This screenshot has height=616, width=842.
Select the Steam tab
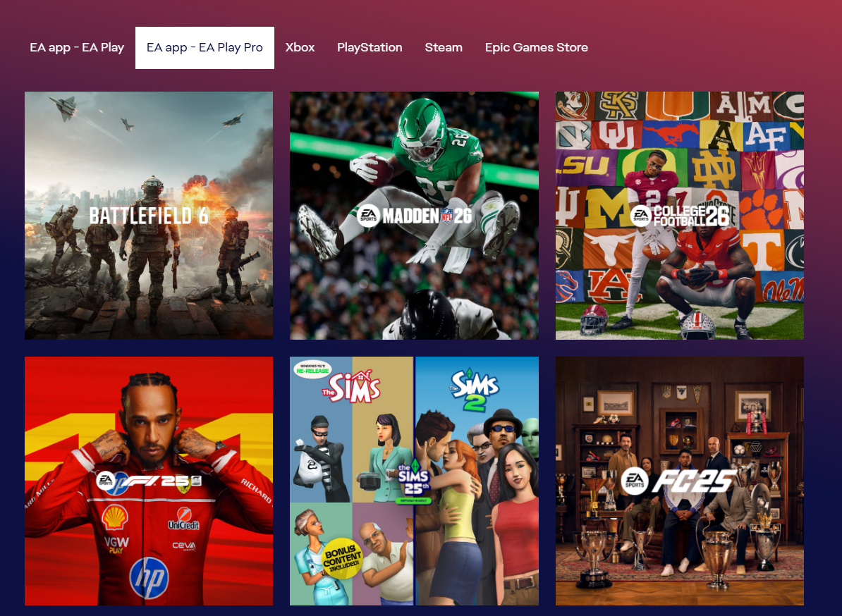(444, 48)
